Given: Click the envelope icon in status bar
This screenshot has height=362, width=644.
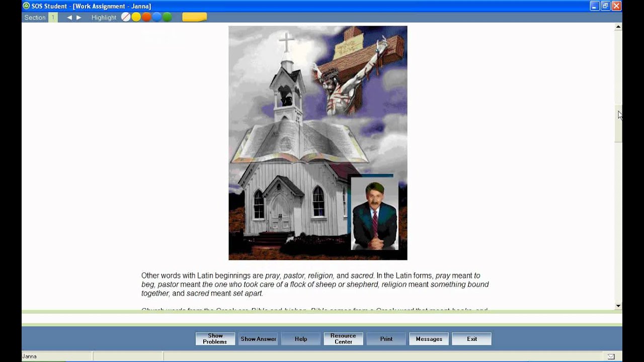Looking at the screenshot, I should tap(611, 356).
